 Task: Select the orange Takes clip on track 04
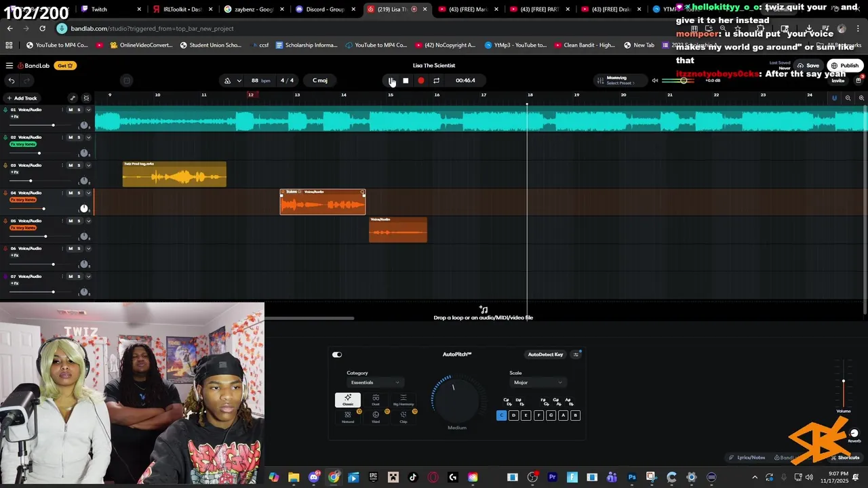pyautogui.click(x=323, y=202)
